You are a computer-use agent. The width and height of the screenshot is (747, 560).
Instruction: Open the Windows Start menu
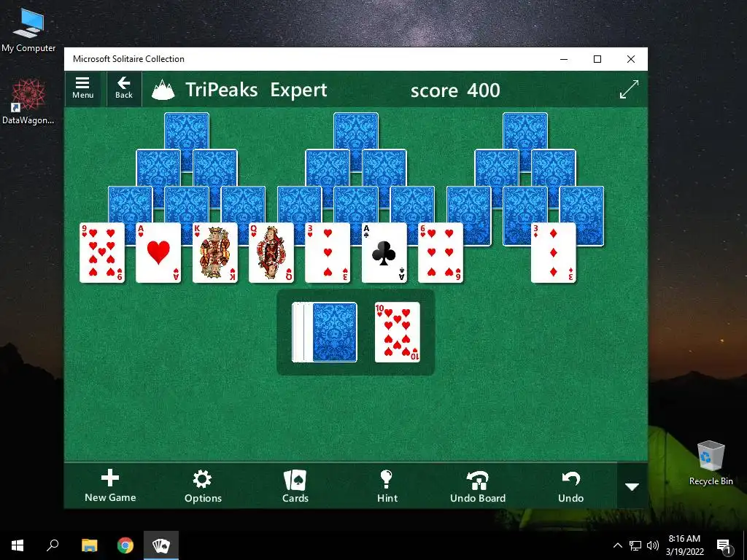(x=18, y=545)
